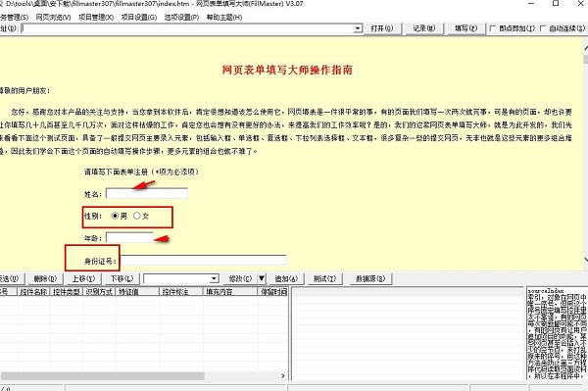This screenshot has width=588, height=391.
Task: Click the 删除(D) button
Action: click(45, 279)
